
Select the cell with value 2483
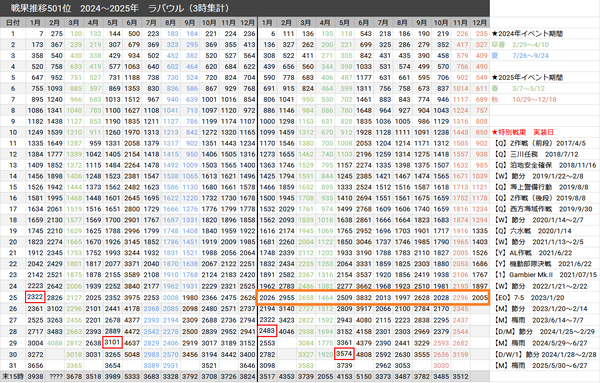[267, 331]
